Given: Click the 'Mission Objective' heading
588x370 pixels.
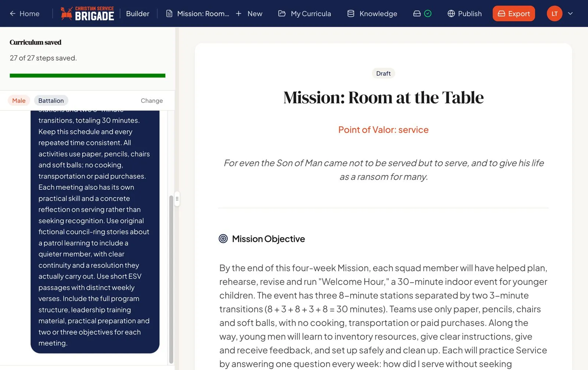Looking at the screenshot, I should (268, 239).
